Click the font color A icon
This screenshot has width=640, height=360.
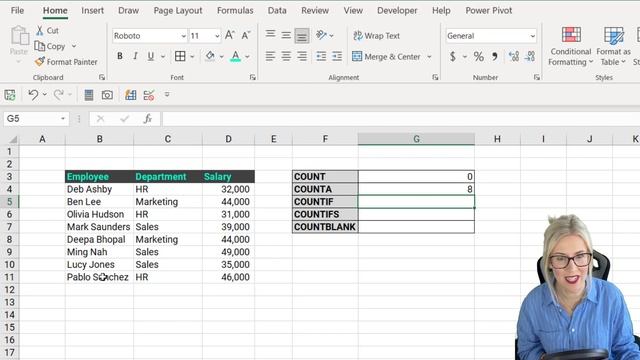coord(236,56)
